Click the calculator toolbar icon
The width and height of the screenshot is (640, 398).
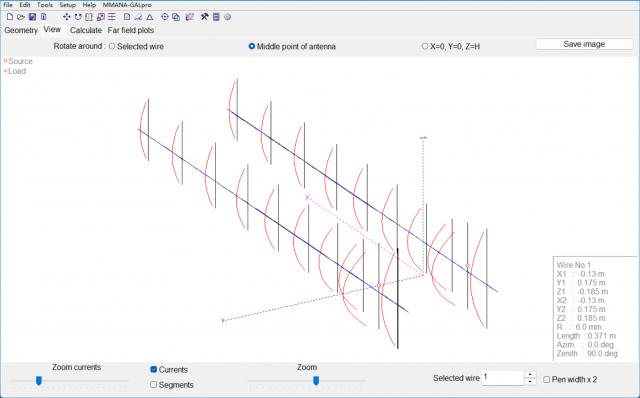pyautogui.click(x=216, y=17)
